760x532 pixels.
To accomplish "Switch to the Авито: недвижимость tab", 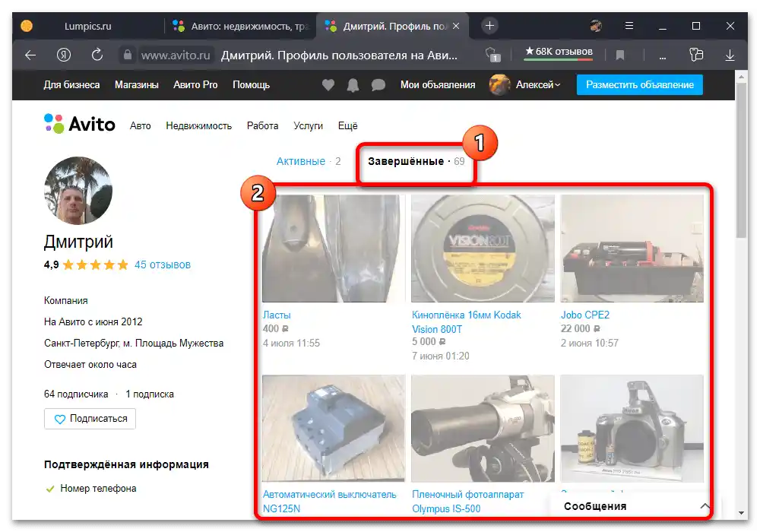I will (240, 26).
